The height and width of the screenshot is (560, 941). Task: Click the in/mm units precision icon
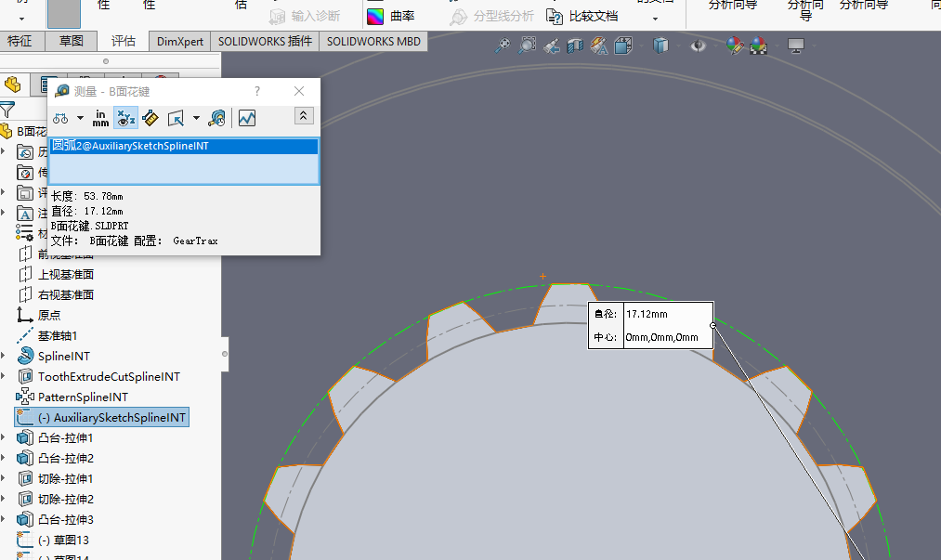(100, 118)
